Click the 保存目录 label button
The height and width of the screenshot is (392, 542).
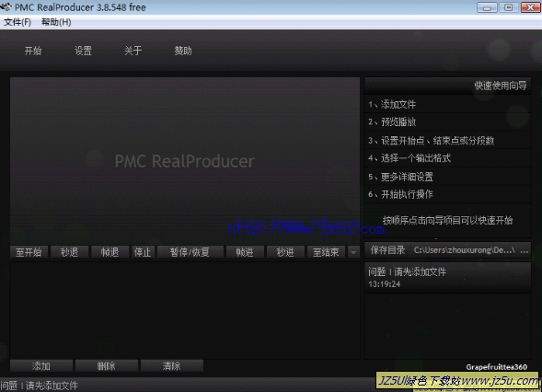(387, 250)
